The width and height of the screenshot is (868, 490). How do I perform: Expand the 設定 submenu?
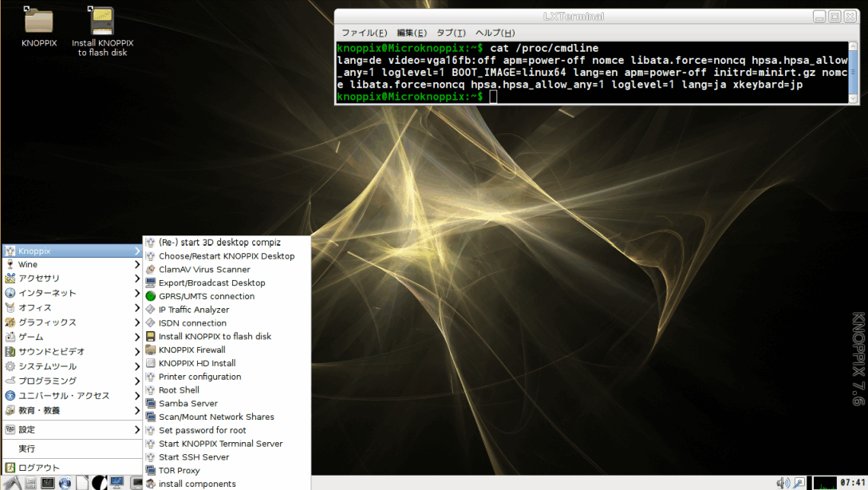(x=73, y=429)
